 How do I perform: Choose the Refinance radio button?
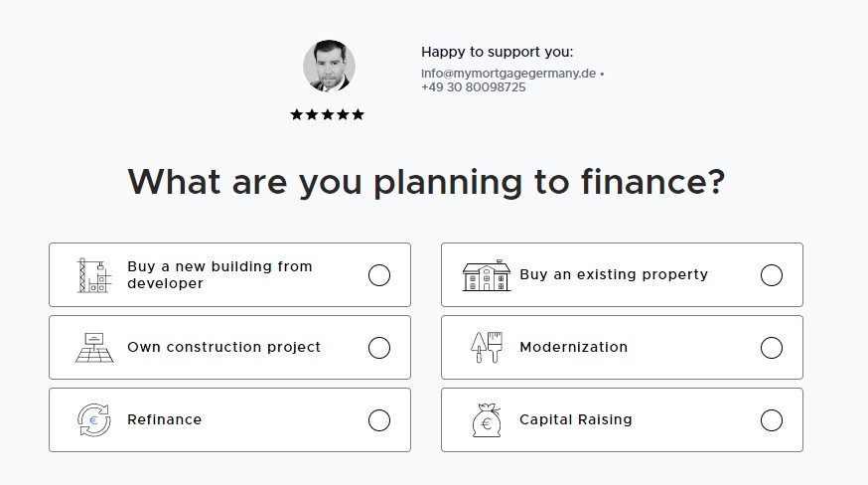(x=379, y=420)
